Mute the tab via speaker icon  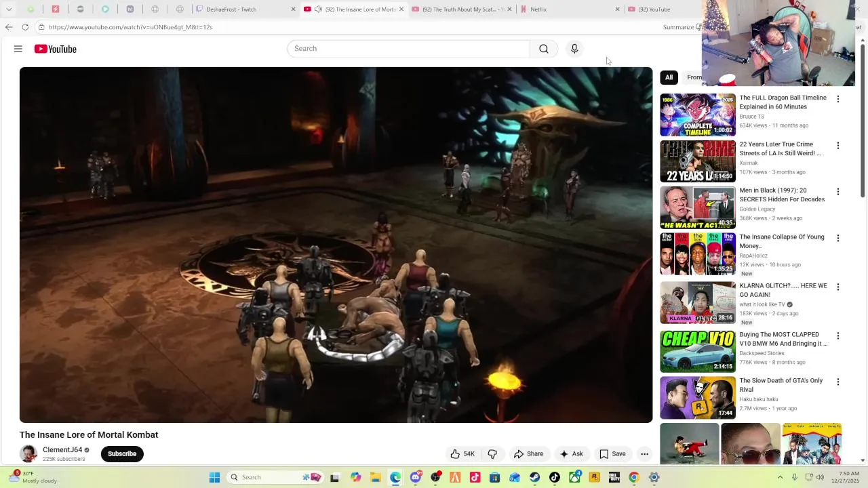coord(318,9)
